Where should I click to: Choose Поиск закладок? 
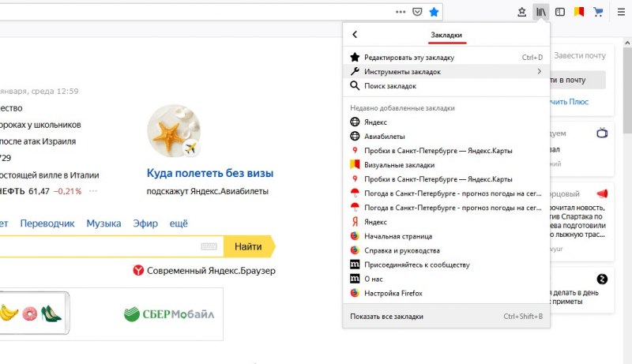coord(446,86)
